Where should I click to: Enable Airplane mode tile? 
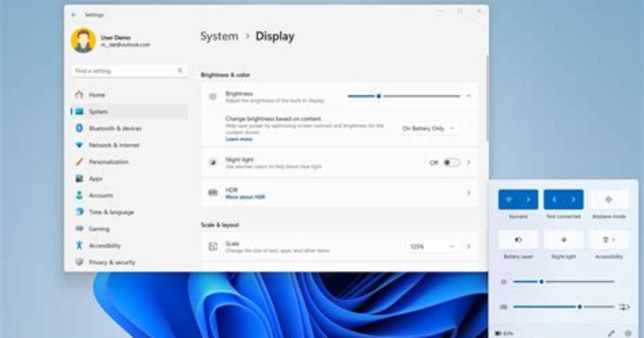click(x=608, y=200)
